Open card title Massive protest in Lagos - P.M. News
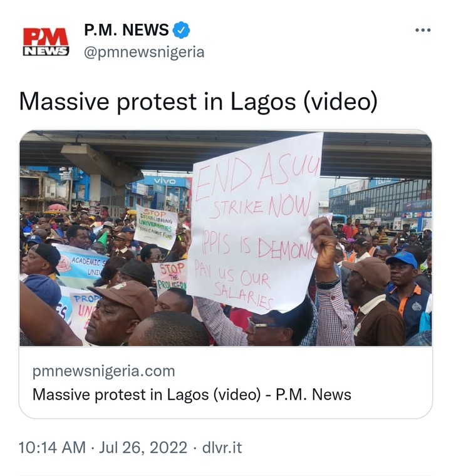This screenshot has width=451, height=476. (192, 395)
